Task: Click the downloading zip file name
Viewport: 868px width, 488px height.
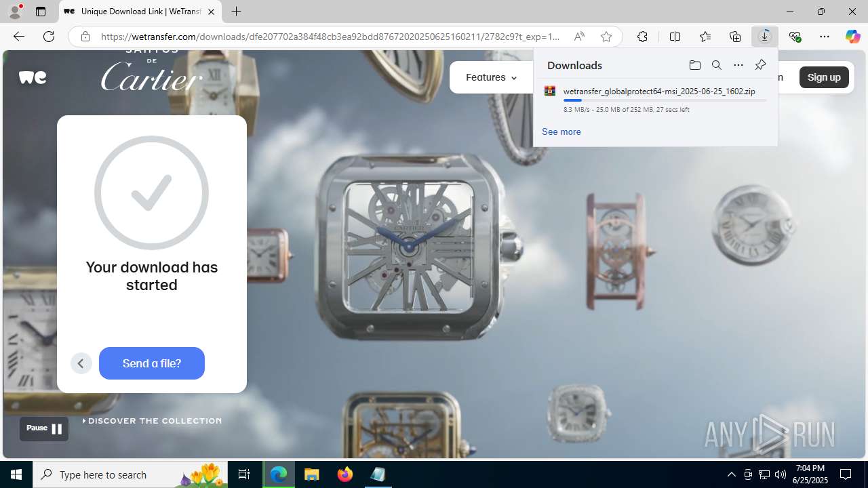Action: point(659,91)
